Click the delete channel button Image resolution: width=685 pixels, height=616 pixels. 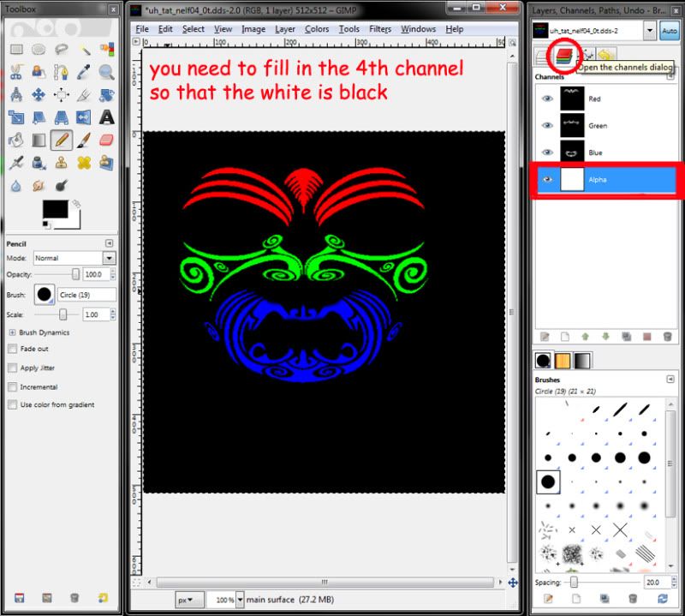click(x=667, y=337)
